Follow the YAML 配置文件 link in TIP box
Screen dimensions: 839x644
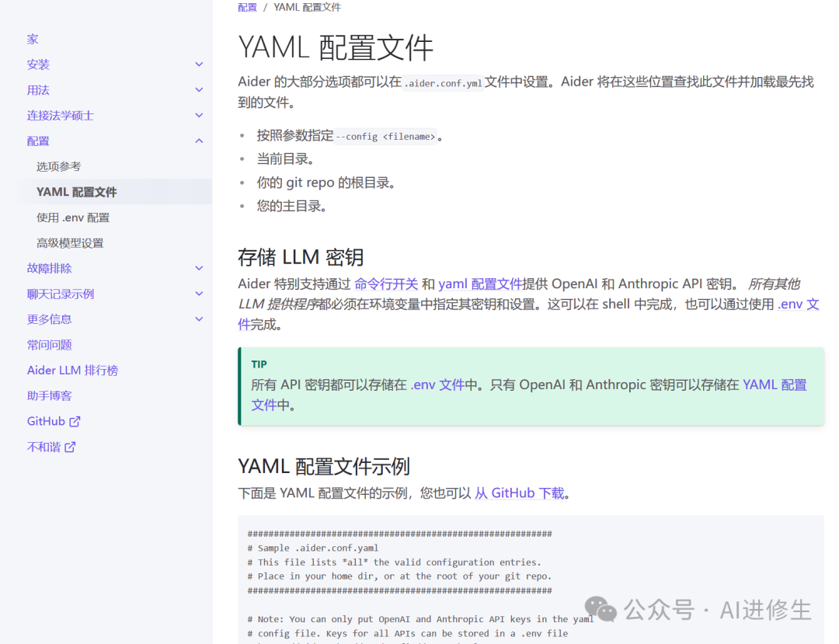pos(775,385)
